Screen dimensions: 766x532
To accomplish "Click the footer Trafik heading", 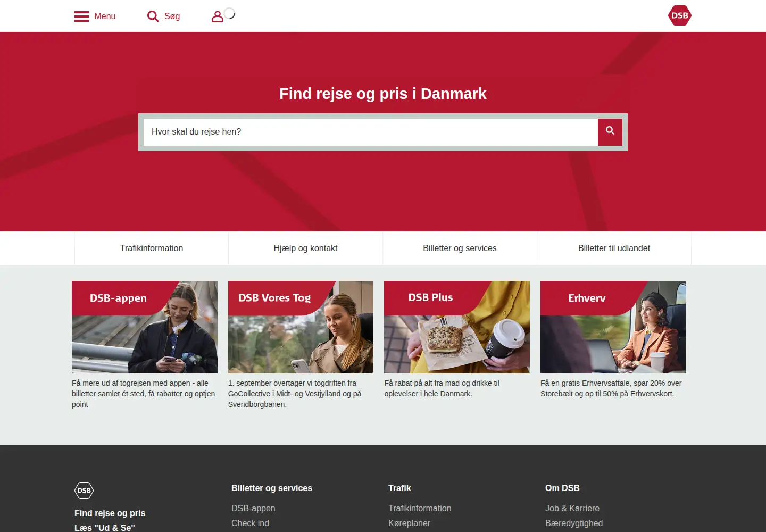I will [399, 488].
